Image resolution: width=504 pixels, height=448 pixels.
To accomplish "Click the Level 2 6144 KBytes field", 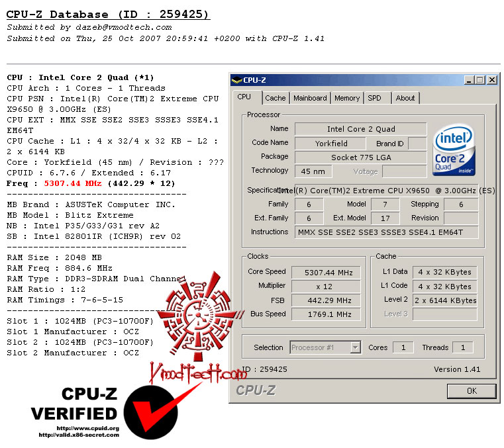I will 445,300.
